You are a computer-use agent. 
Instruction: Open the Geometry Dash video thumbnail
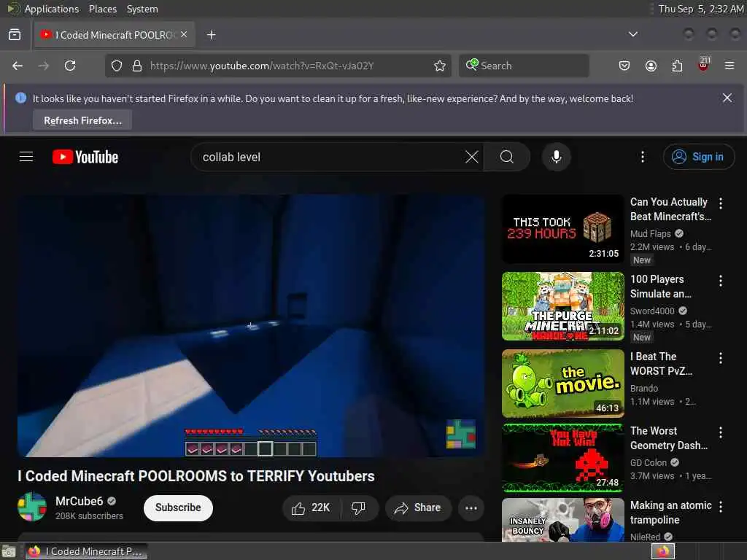click(x=562, y=458)
